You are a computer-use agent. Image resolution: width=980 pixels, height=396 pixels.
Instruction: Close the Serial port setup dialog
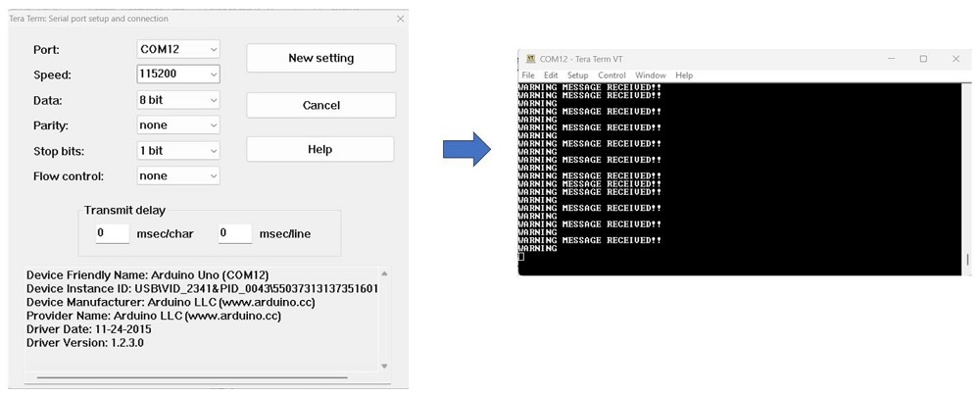point(401,19)
